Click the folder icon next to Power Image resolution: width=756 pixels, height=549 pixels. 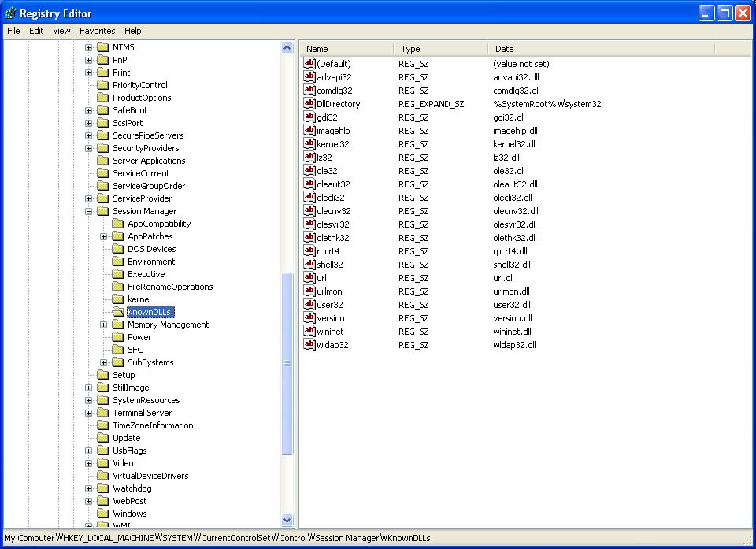117,337
